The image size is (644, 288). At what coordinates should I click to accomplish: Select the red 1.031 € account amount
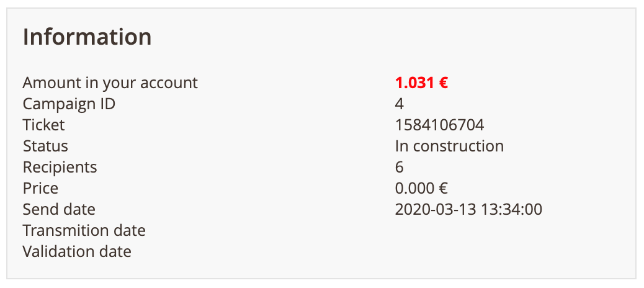click(x=421, y=83)
